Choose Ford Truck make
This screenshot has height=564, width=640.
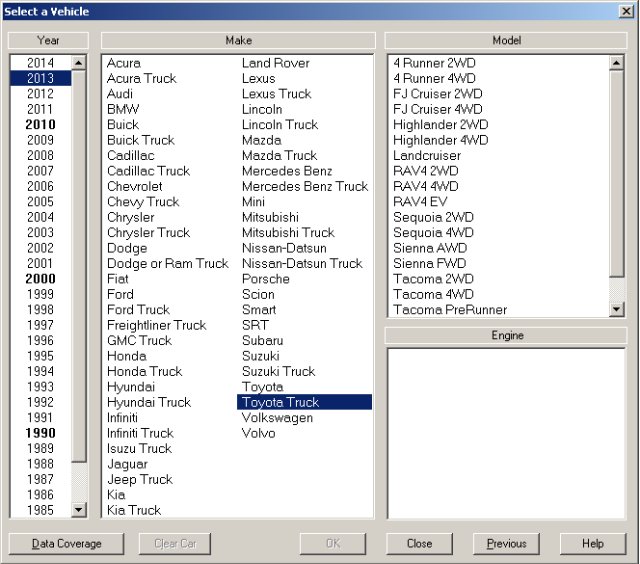click(138, 310)
